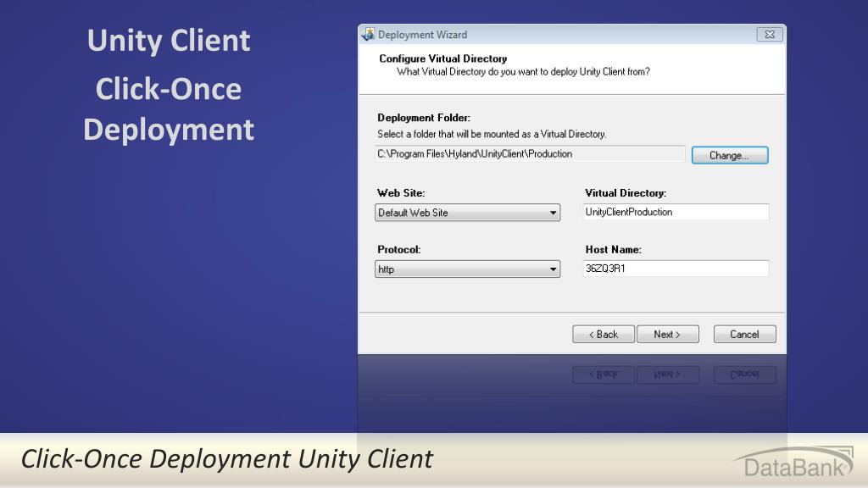Click the 'Protocol:' label

(398, 250)
